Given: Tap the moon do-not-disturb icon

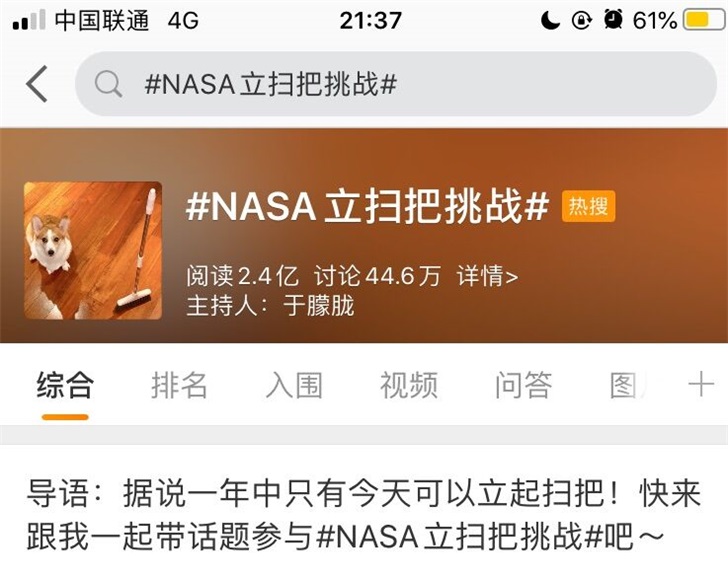Looking at the screenshot, I should [551, 20].
